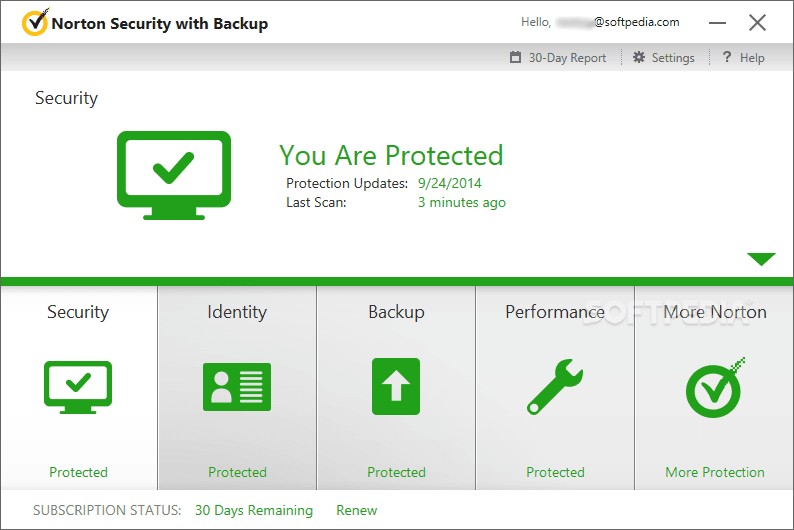Viewport: 794px width, 530px height.
Task: Open the Performance tab label
Action: click(x=555, y=312)
